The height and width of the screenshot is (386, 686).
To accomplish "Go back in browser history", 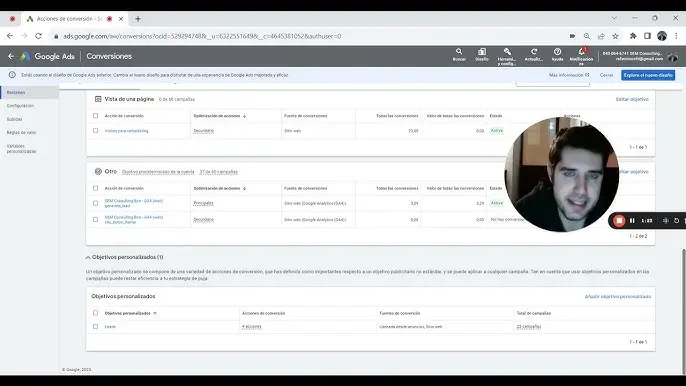I will pos(10,36).
